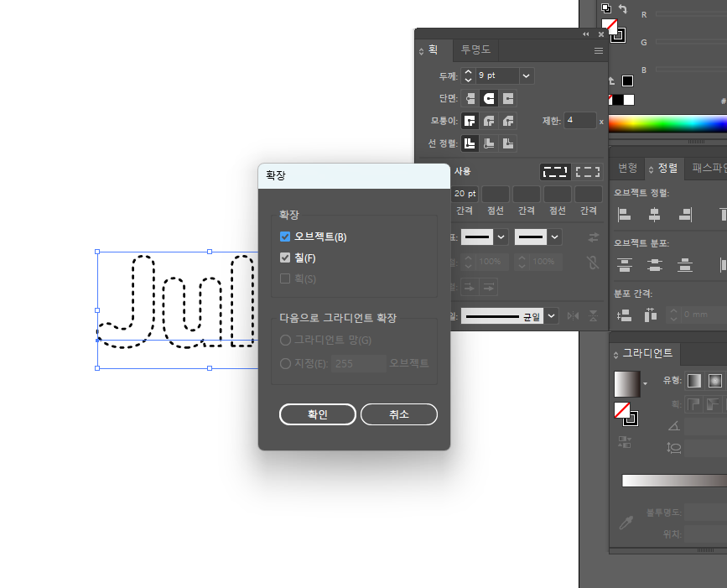
Task: Open Stroke panel flyout menu
Action: tap(599, 50)
